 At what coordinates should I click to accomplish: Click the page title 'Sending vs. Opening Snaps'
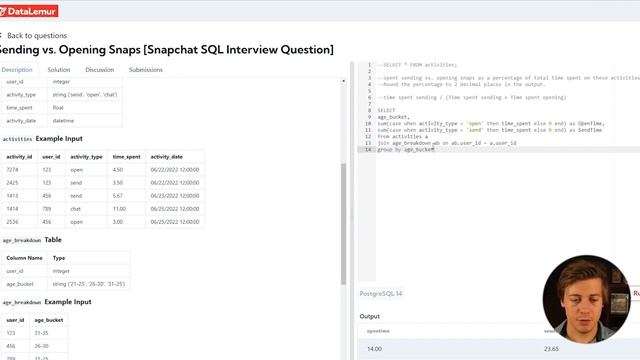167,50
